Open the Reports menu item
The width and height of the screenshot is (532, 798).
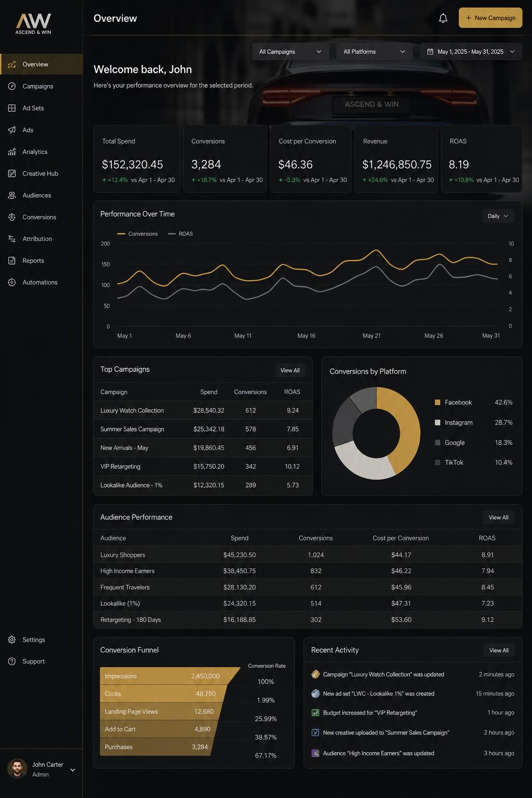click(41, 261)
